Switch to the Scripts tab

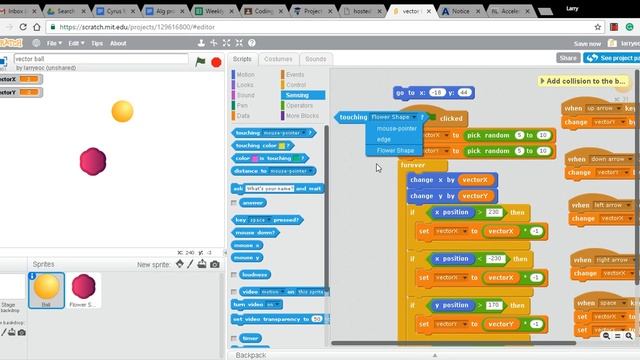point(242,59)
